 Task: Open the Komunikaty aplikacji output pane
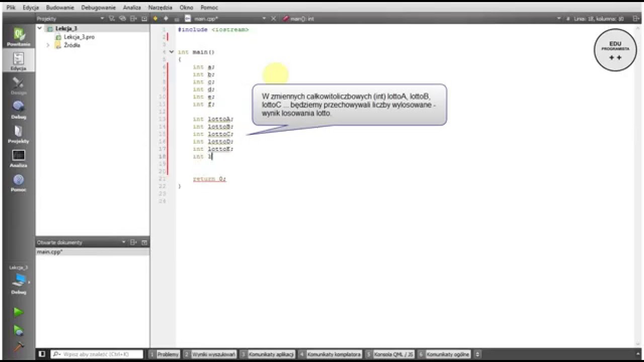(267, 354)
